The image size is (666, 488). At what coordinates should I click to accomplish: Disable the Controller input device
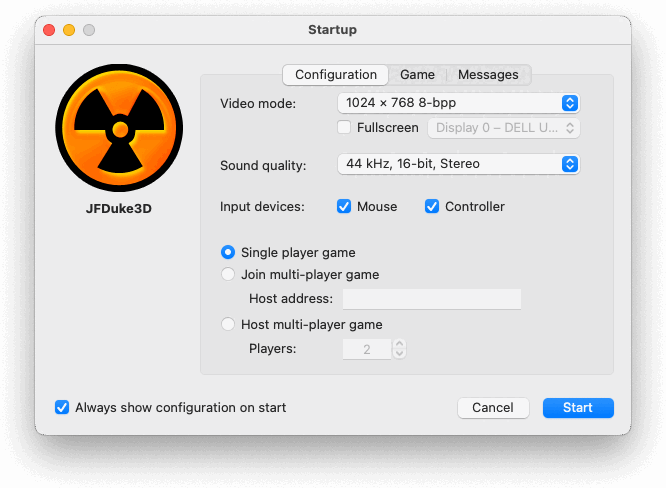click(432, 206)
